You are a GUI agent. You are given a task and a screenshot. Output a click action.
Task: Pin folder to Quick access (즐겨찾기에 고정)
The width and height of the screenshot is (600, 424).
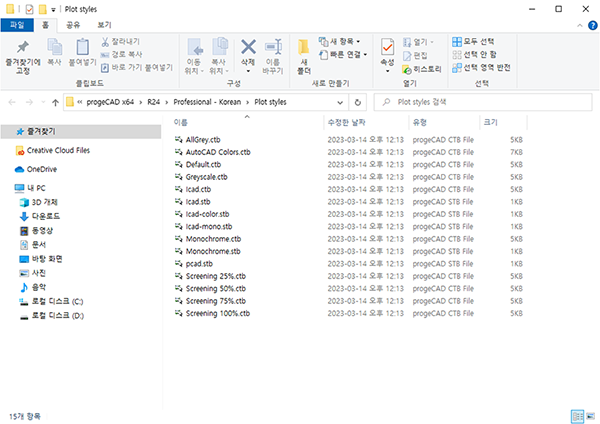(x=23, y=57)
